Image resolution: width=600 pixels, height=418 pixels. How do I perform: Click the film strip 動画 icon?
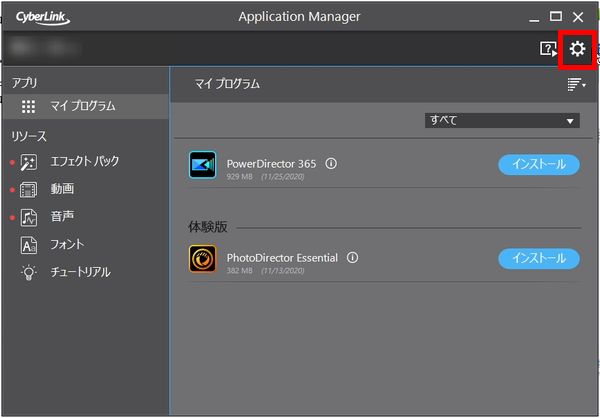tap(29, 190)
